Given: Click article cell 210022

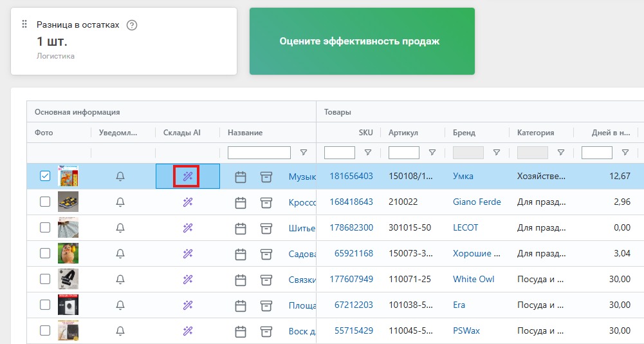Looking at the screenshot, I should (x=403, y=202).
